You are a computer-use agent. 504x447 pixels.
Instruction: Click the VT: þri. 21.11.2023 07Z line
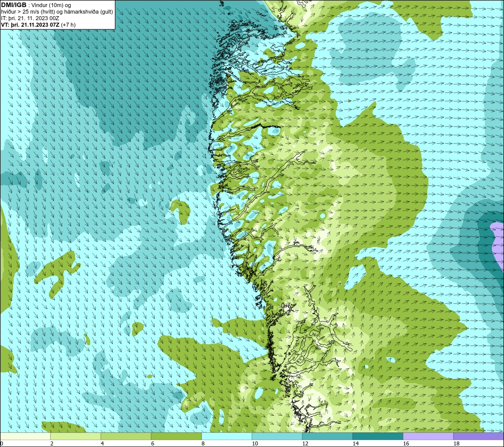click(38, 24)
